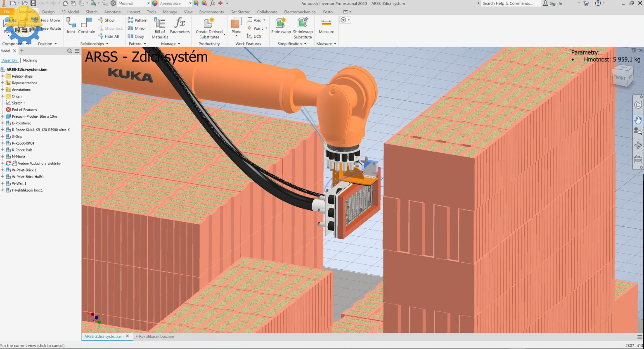644x349 pixels.
Task: Select R-Robot-KRC4 in the browser tree
Action: pyautogui.click(x=23, y=143)
